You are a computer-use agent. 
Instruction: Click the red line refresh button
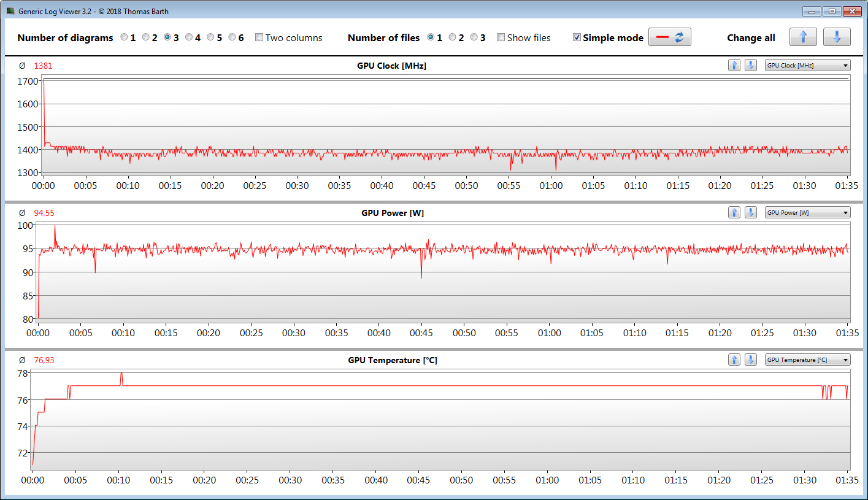click(x=670, y=37)
